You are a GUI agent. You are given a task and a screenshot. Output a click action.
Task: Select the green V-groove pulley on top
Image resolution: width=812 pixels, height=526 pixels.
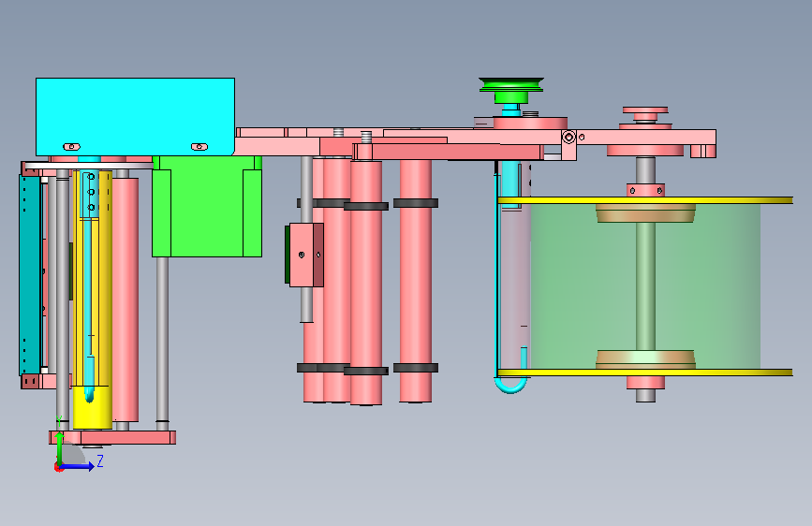[511, 91]
